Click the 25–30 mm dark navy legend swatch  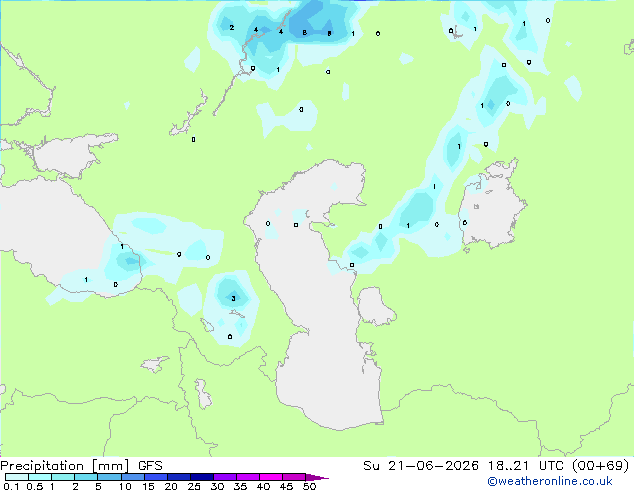pos(202,477)
